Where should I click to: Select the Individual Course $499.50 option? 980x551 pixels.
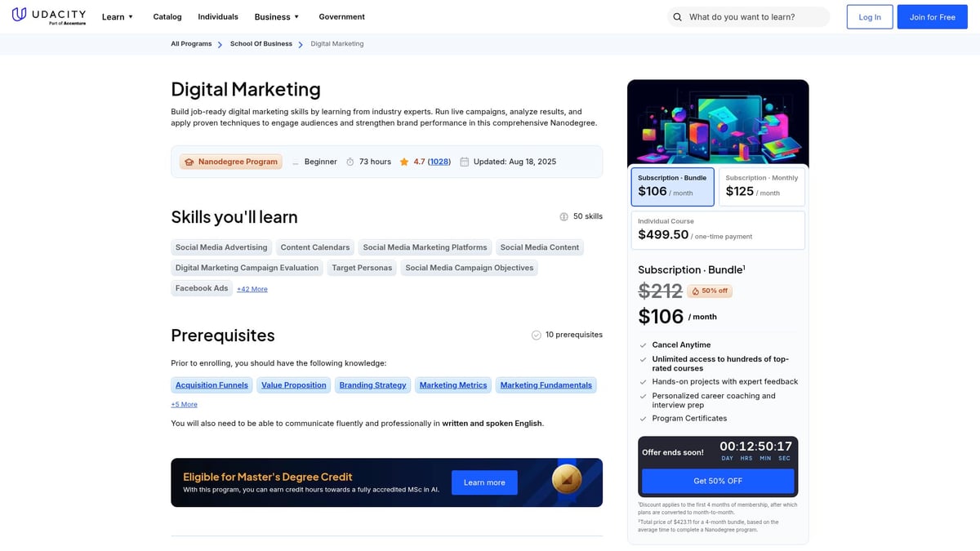(718, 230)
